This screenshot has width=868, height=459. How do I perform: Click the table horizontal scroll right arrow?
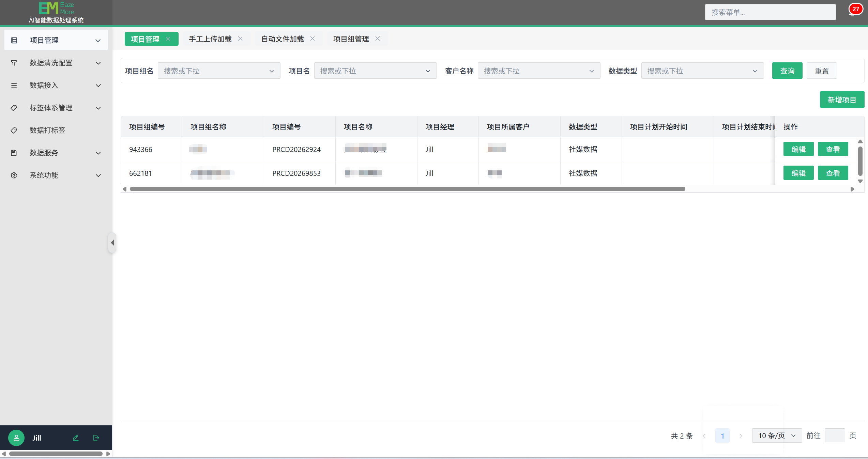pyautogui.click(x=852, y=189)
